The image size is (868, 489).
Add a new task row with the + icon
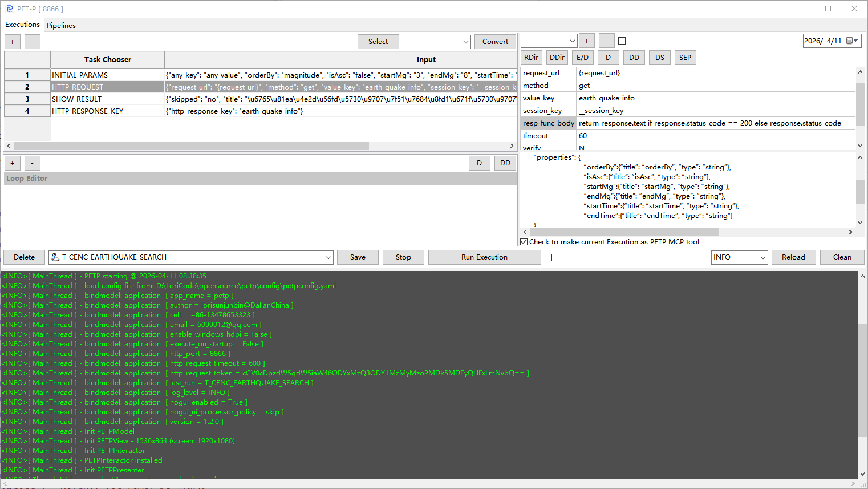(x=12, y=41)
